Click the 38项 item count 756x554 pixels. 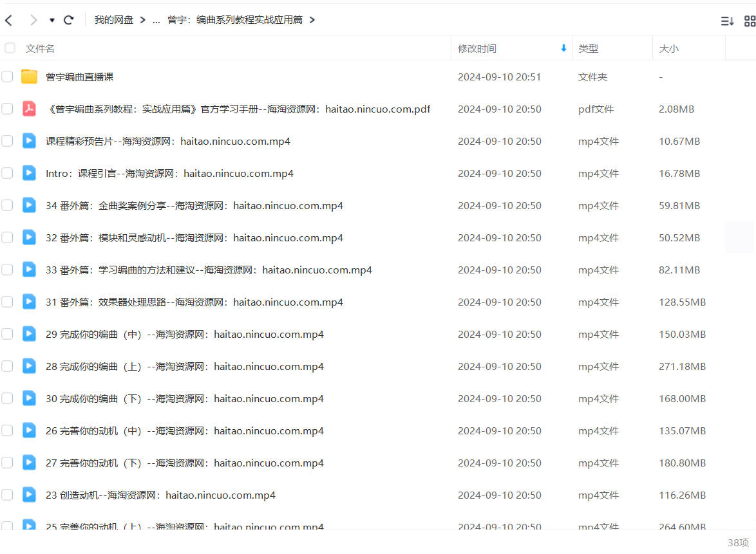point(738,543)
